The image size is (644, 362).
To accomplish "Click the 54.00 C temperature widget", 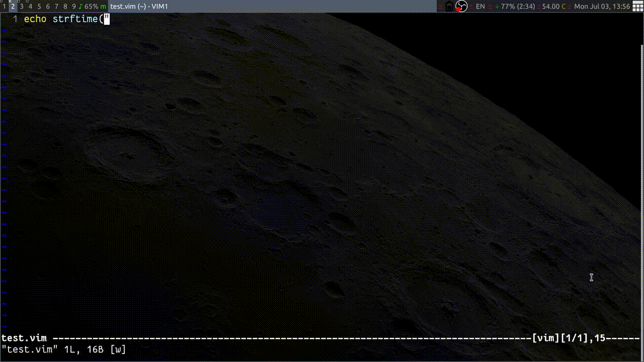I will [x=553, y=7].
